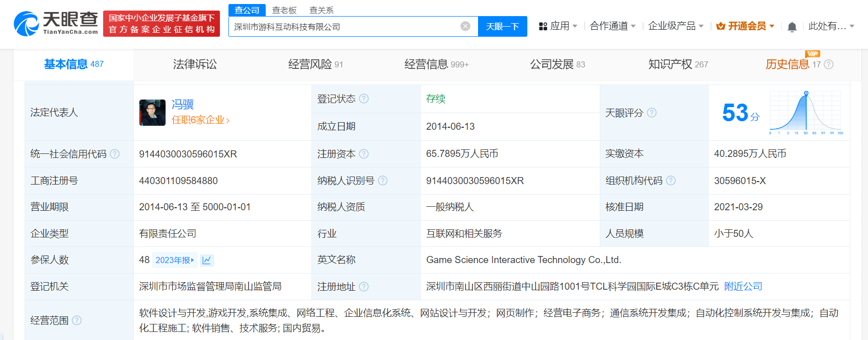Click the TianYanCha logo
868x340 pixels.
pos(56,24)
